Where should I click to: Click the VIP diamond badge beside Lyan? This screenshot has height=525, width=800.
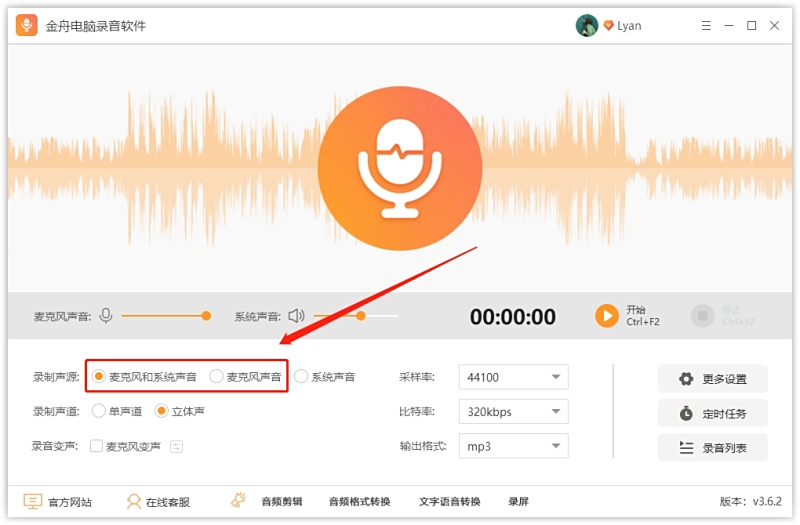click(x=608, y=26)
